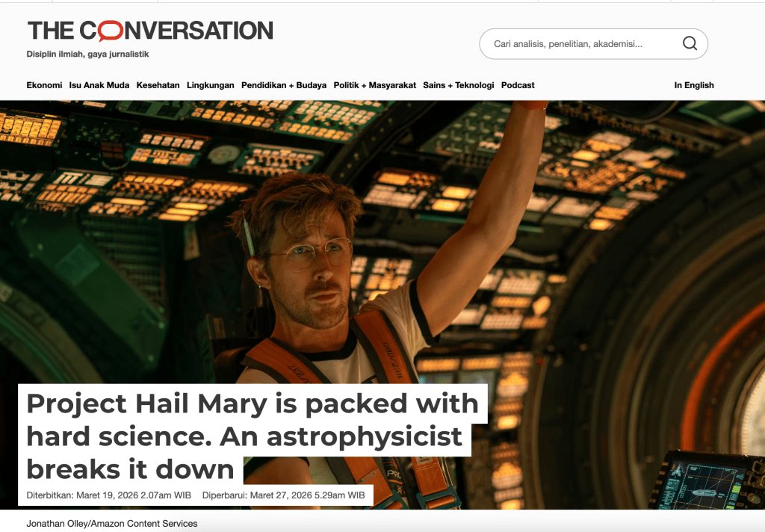Switch to the In English edition
The image size is (765, 532).
[x=693, y=85]
